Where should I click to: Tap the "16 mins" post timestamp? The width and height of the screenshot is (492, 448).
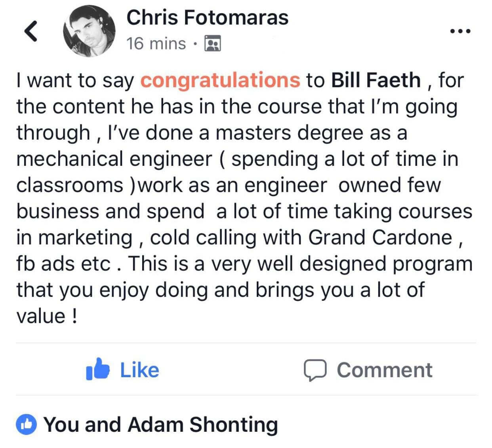(x=156, y=44)
